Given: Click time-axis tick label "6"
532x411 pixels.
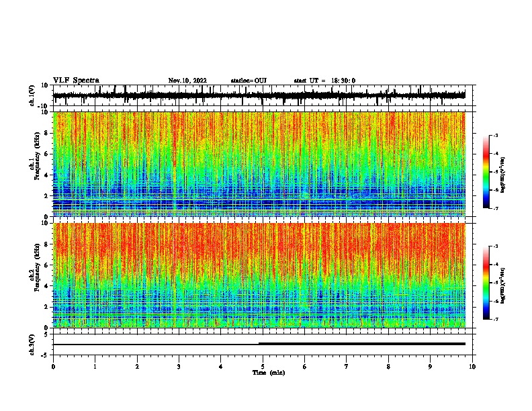Looking at the screenshot, I should point(305,367).
